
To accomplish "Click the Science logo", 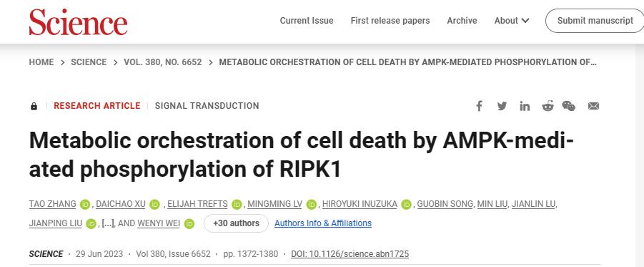I will pos(78,21).
